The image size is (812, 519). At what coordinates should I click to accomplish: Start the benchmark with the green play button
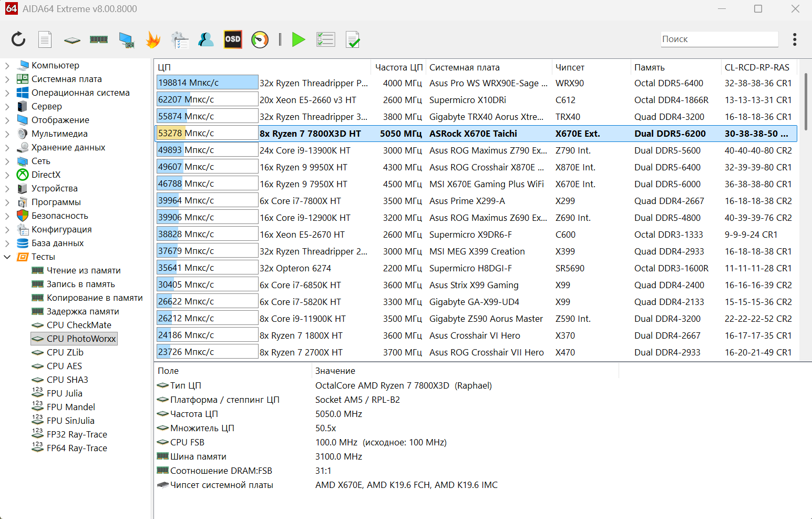(299, 39)
